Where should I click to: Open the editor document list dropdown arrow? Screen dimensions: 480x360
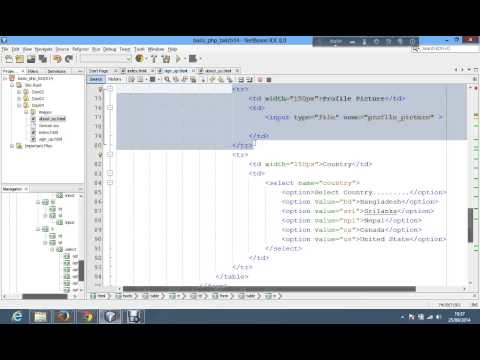click(469, 70)
